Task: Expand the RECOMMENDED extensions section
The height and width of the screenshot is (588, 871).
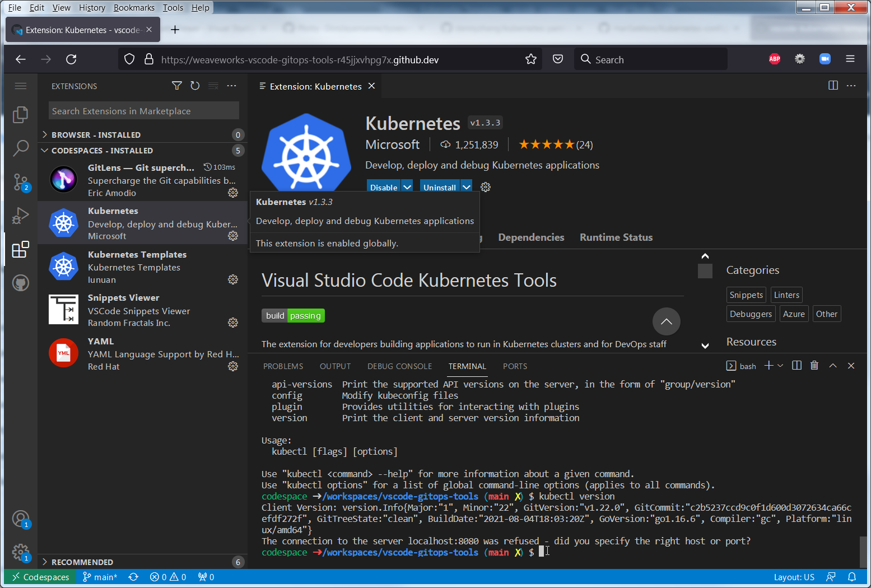Action: coord(78,562)
